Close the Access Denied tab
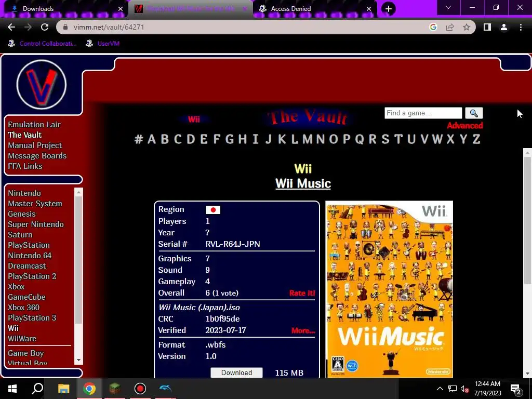 coord(369,9)
